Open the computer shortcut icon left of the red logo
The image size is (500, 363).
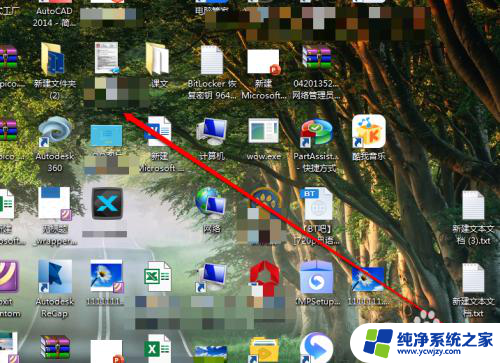[x=211, y=277]
